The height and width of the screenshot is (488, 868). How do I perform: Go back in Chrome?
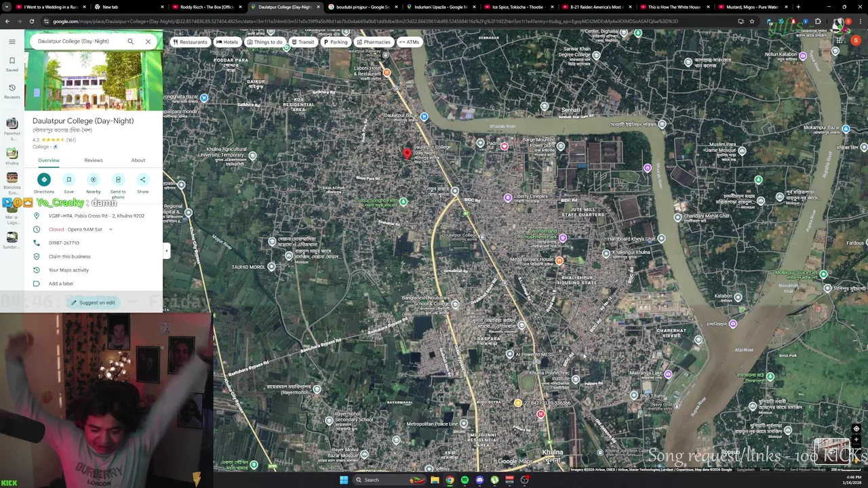(x=7, y=21)
